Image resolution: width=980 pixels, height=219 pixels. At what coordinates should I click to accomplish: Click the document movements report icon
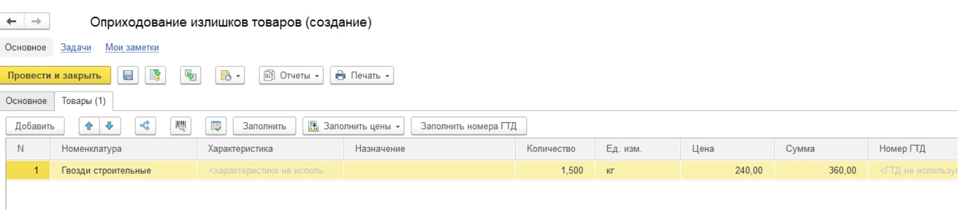191,75
